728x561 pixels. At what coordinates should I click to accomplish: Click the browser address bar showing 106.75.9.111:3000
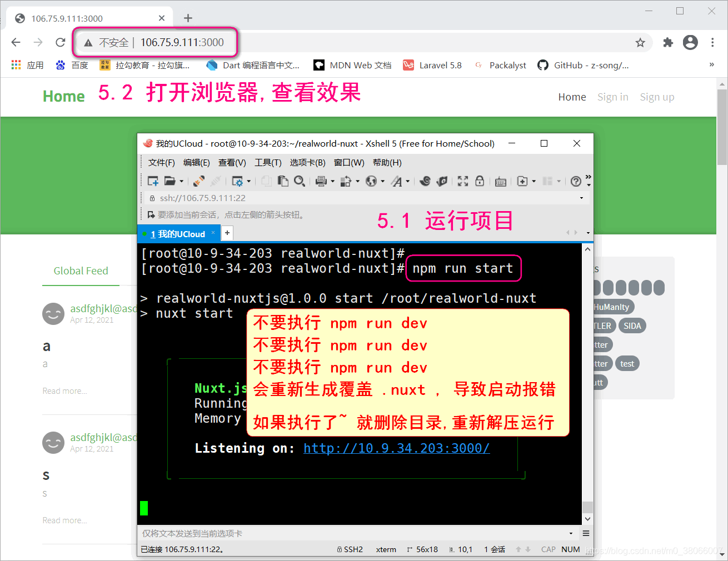[182, 43]
